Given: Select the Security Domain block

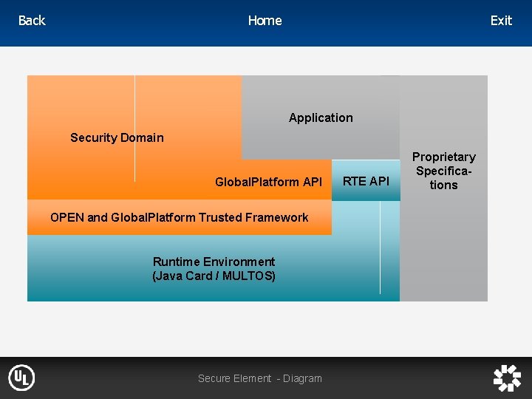Looking at the screenshot, I should click(x=117, y=137).
